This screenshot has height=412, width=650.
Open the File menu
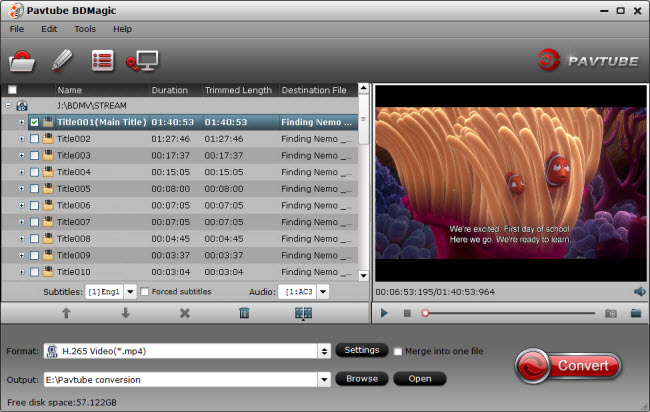tap(17, 29)
